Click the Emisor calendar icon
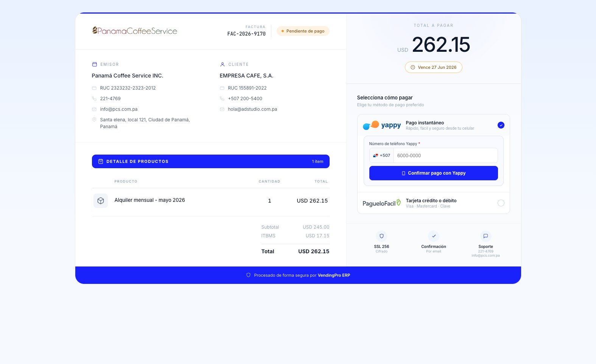Viewport: 596px width, 364px height. 95,64
